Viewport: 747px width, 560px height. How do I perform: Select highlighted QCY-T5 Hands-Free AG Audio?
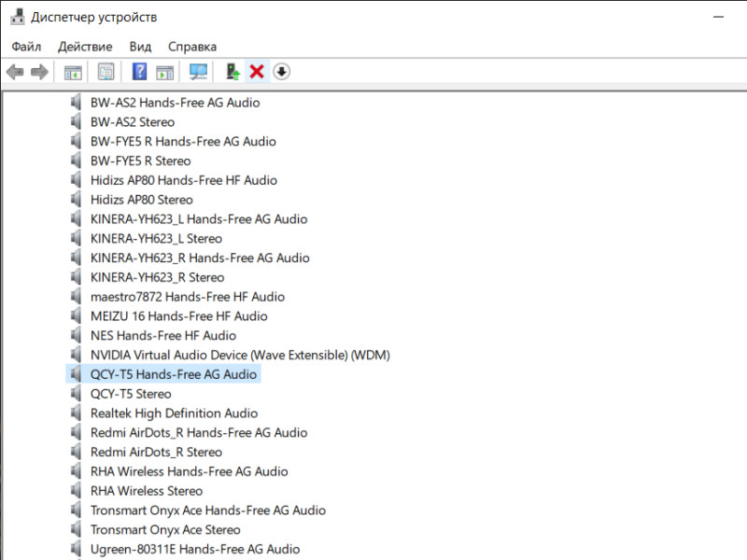174,374
